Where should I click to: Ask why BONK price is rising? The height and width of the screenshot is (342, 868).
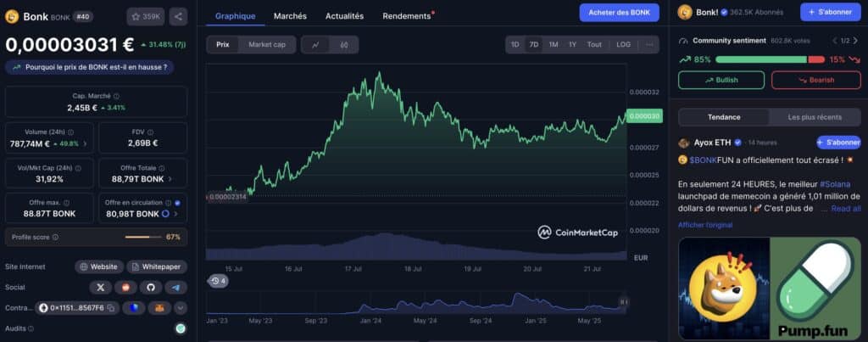(90, 67)
